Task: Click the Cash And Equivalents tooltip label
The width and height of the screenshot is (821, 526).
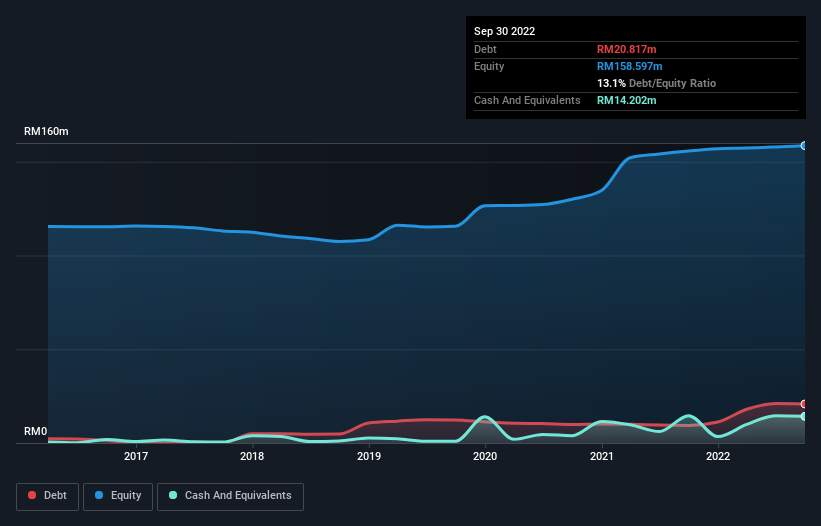Action: 527,100
